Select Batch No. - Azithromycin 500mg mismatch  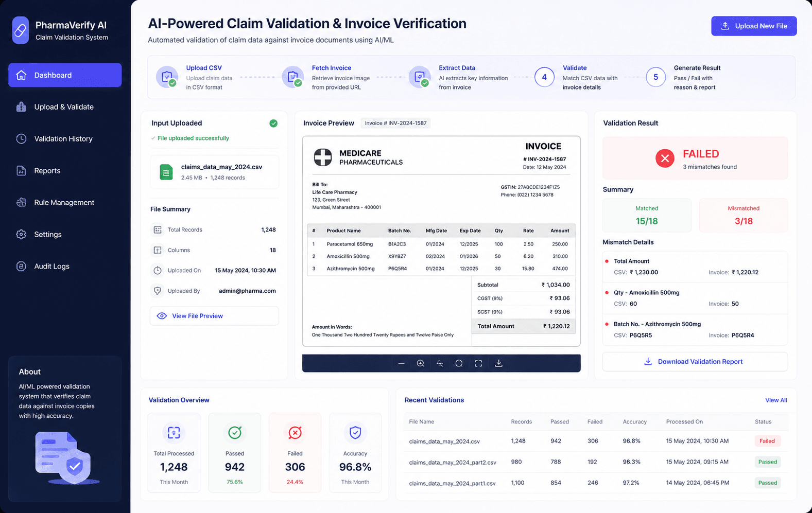point(695,330)
